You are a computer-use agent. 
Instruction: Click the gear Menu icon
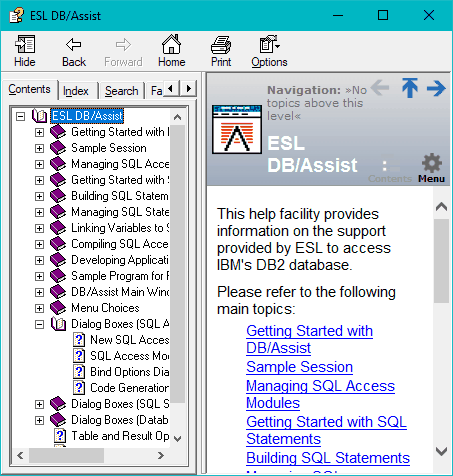tap(432, 163)
